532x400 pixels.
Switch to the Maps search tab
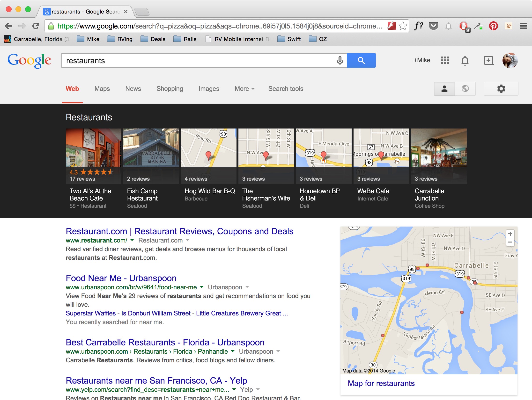(102, 89)
